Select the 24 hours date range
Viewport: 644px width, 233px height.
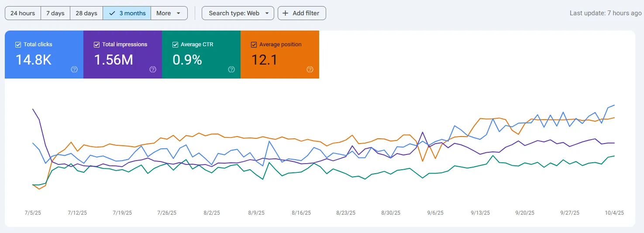[23, 13]
